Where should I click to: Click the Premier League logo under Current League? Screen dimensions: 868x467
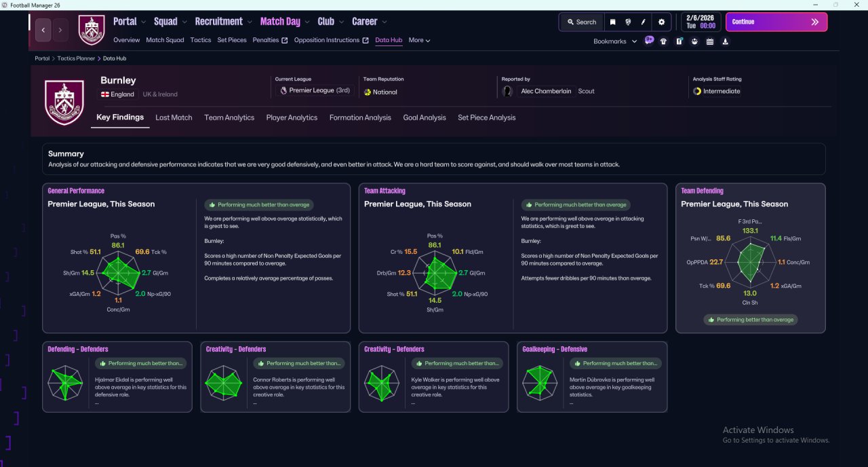click(x=283, y=90)
